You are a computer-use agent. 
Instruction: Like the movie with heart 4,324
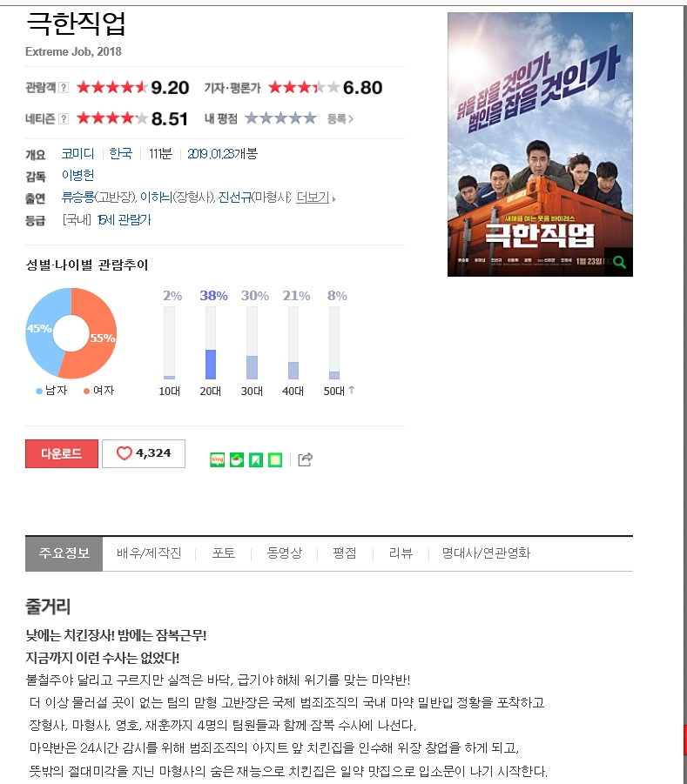[x=144, y=453]
